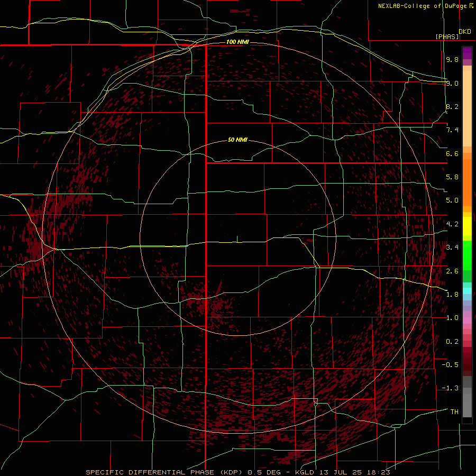Click the 0.2 scale value
The image size is (476, 476).
(452, 342)
